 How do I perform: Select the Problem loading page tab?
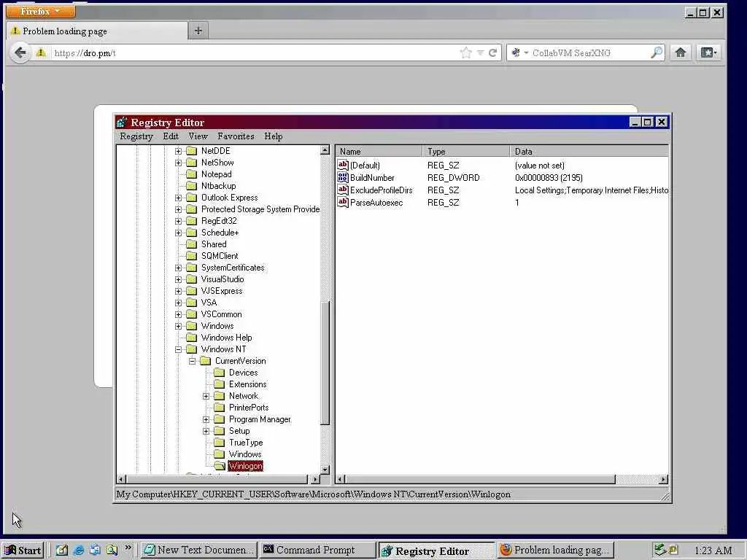(97, 31)
